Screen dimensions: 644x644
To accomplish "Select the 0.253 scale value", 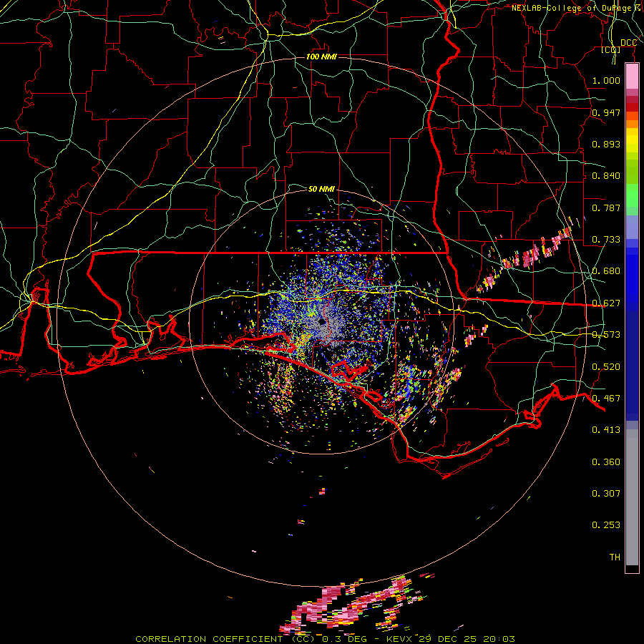I will [606, 525].
